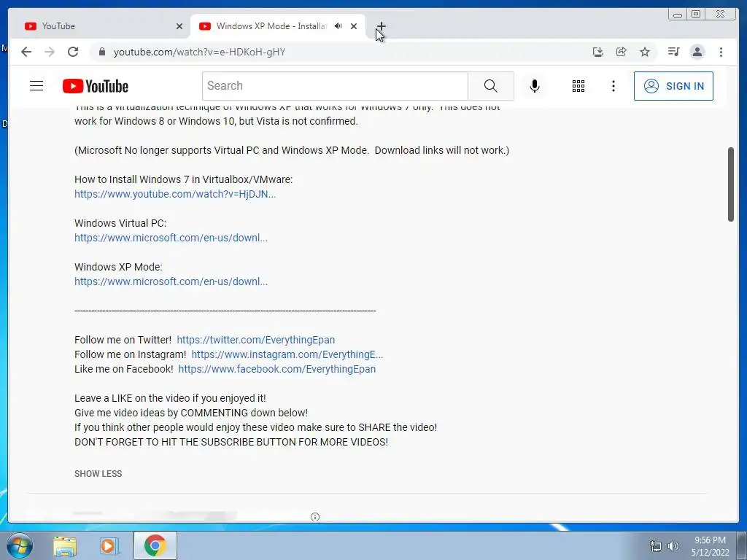Open the Windows Start orb
The width and height of the screenshot is (747, 560).
20,545
